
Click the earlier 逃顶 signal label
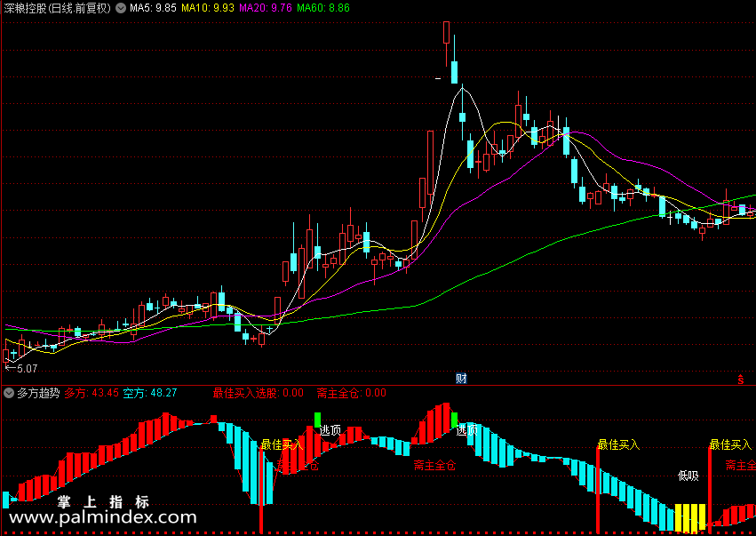330,430
